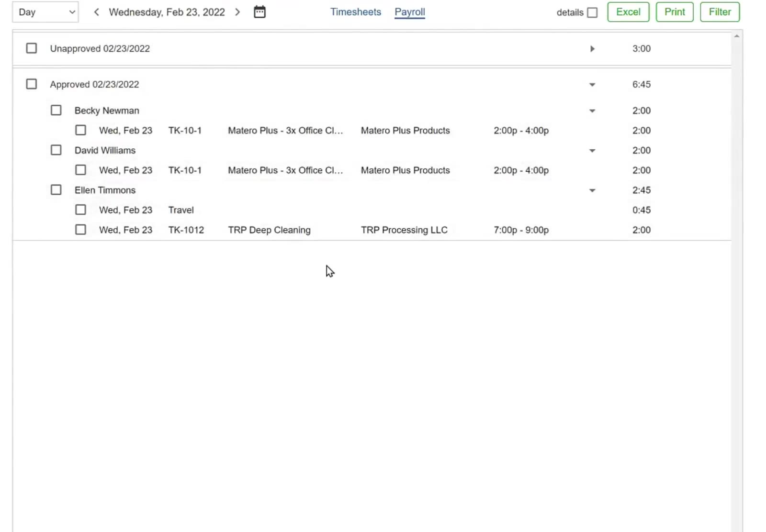
Task: Click the 0:45 travel duration
Action: (x=642, y=210)
